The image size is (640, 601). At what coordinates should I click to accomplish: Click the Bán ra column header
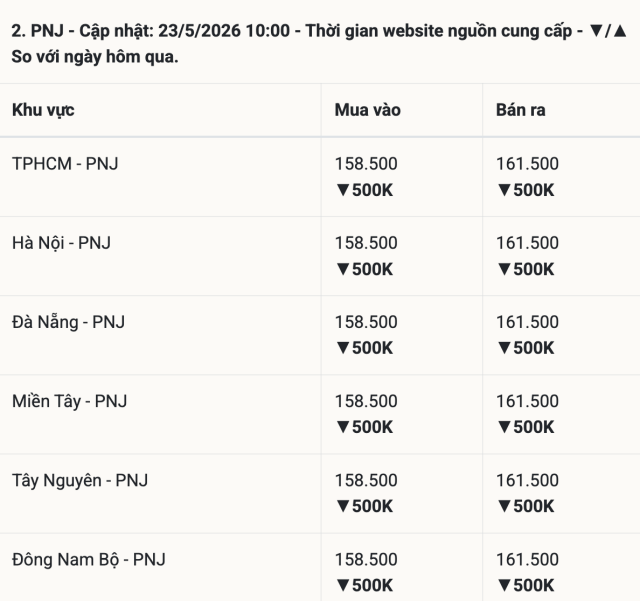click(x=520, y=110)
